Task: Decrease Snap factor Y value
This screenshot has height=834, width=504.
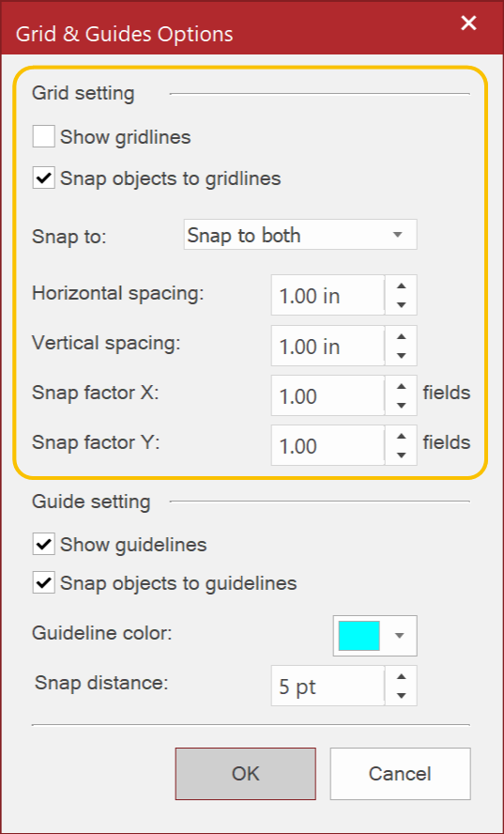Action: (402, 456)
